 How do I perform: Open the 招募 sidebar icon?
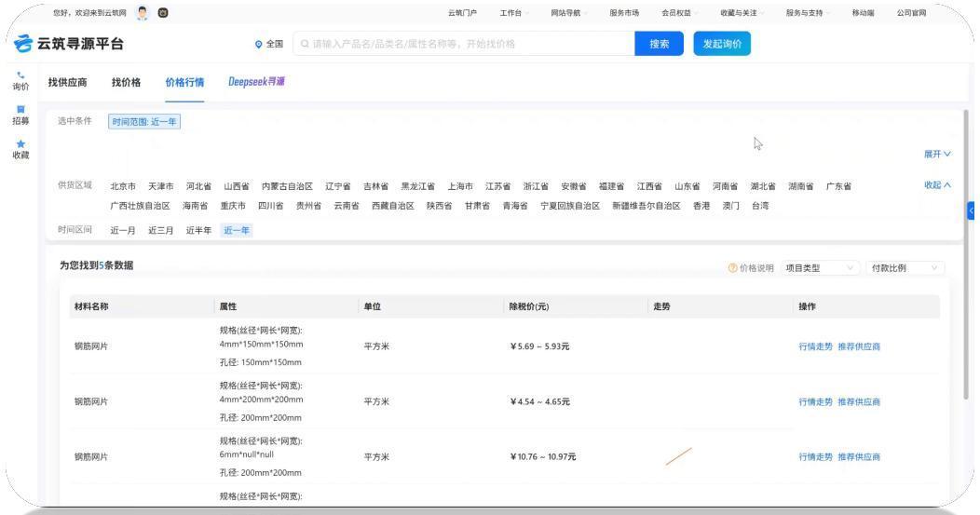[20, 110]
